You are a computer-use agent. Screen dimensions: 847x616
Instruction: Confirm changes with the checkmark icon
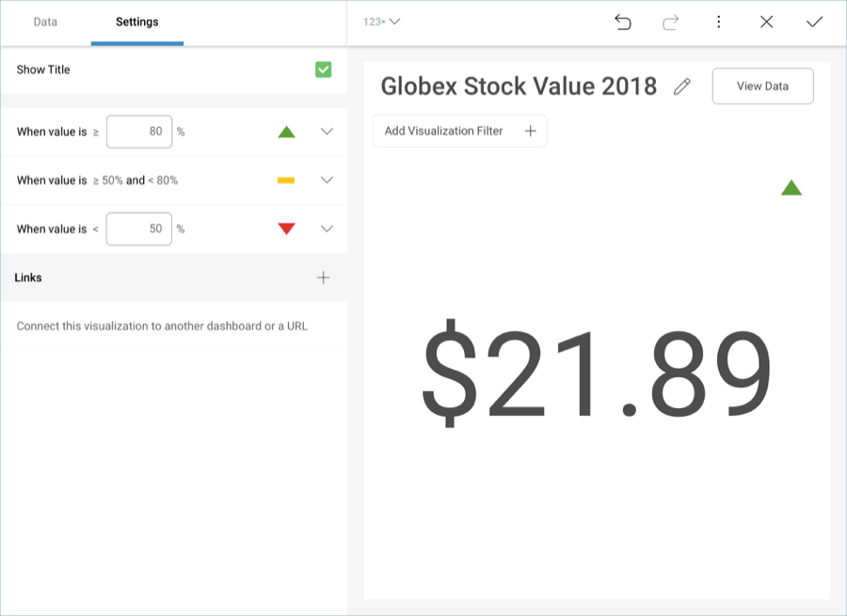815,22
